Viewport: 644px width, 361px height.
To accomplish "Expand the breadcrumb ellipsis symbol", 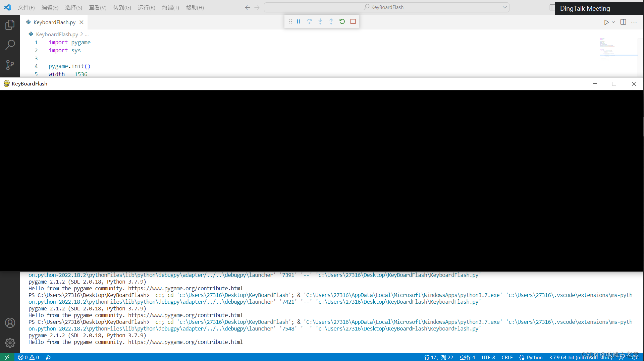I will pyautogui.click(x=87, y=34).
